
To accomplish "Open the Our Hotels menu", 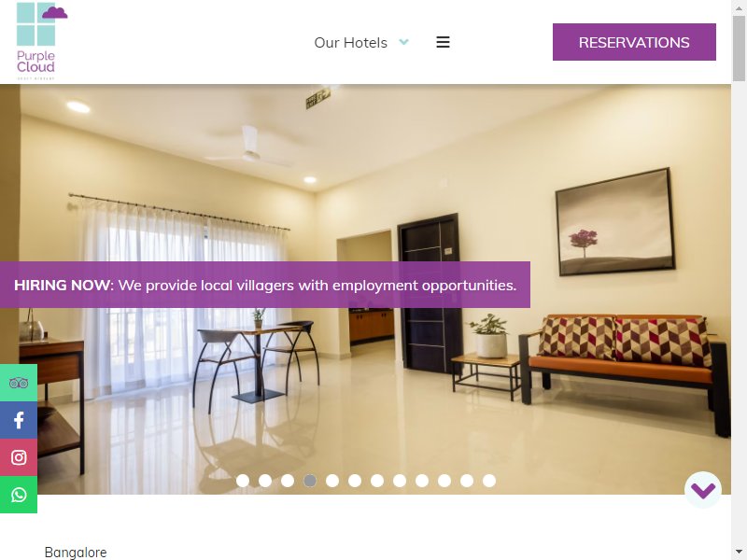I will [x=351, y=42].
